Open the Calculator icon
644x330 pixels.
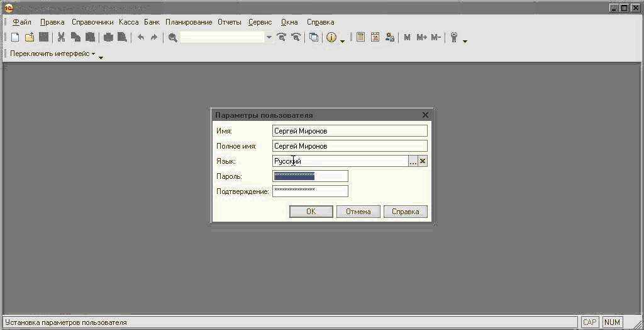pos(360,37)
